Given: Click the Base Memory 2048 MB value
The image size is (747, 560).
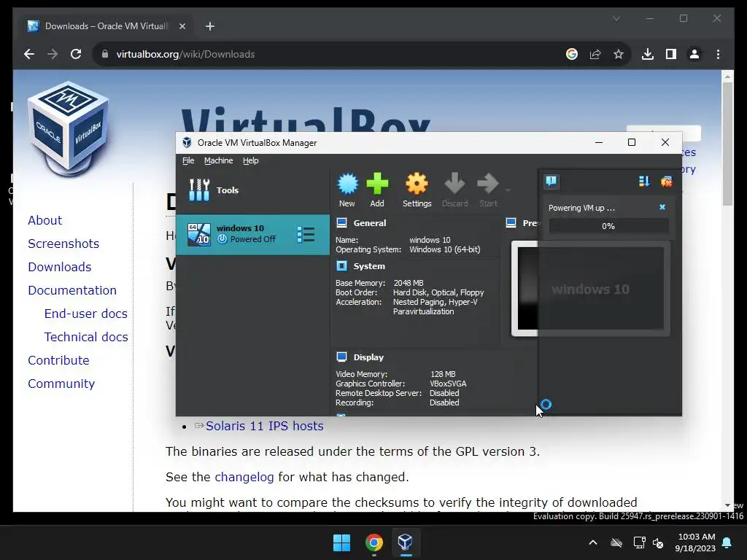Looking at the screenshot, I should [409, 283].
